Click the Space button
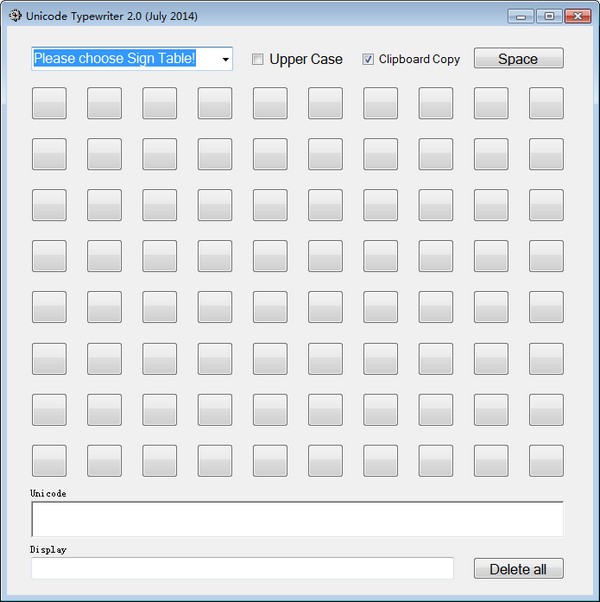 519,58
